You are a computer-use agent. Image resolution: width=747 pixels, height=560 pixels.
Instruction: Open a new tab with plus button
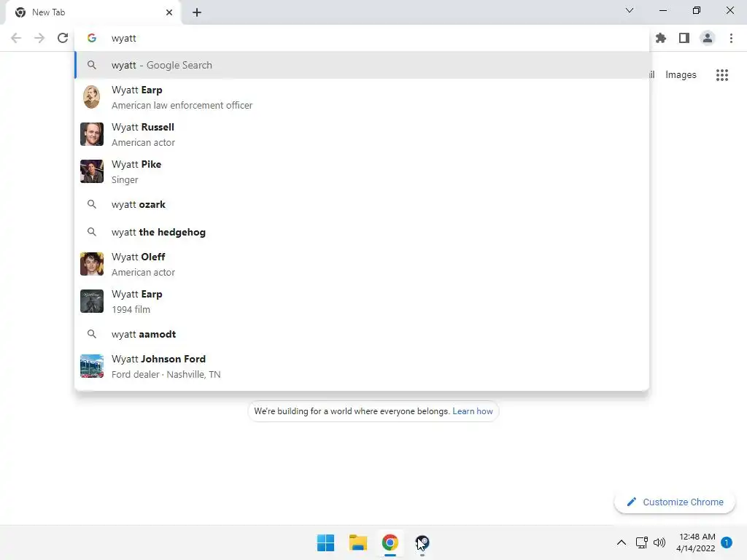coord(197,12)
